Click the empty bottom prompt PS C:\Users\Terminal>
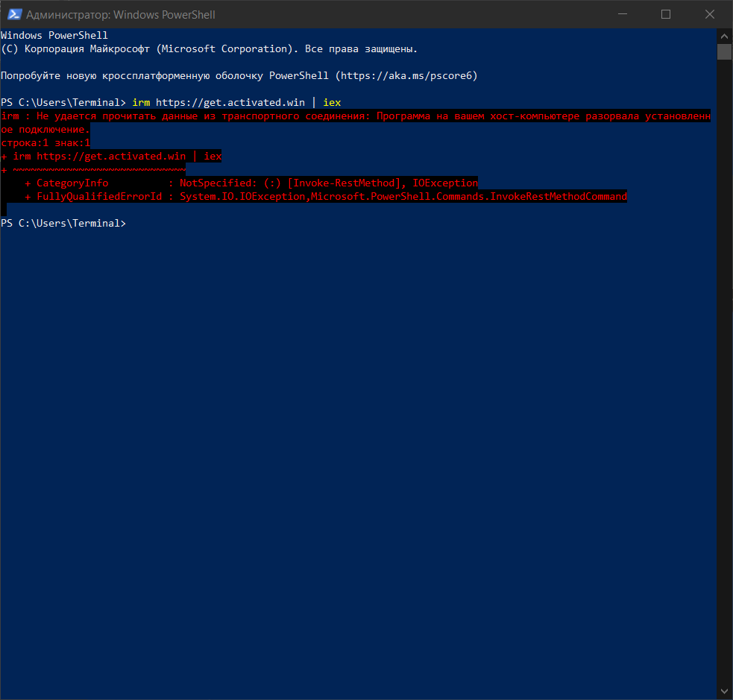This screenshot has width=733, height=700. pyautogui.click(x=63, y=223)
